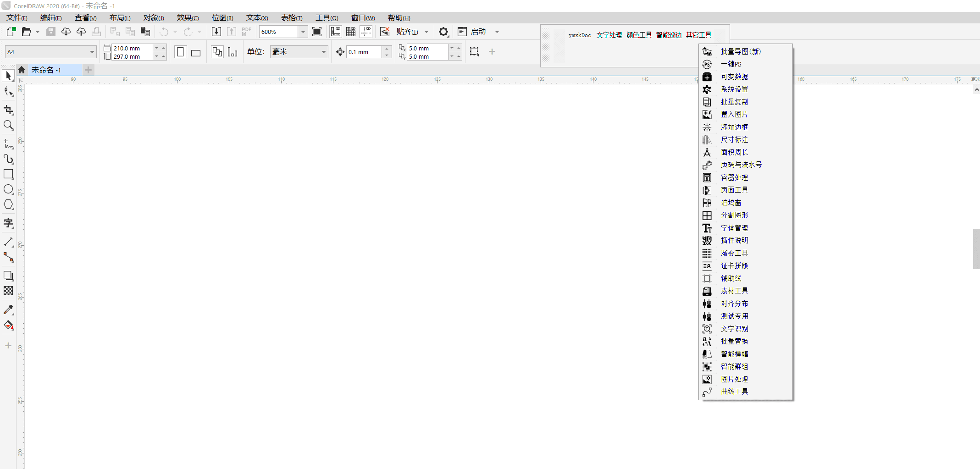Expand the 贴齐 snap dropdown arrow

pyautogui.click(x=426, y=32)
